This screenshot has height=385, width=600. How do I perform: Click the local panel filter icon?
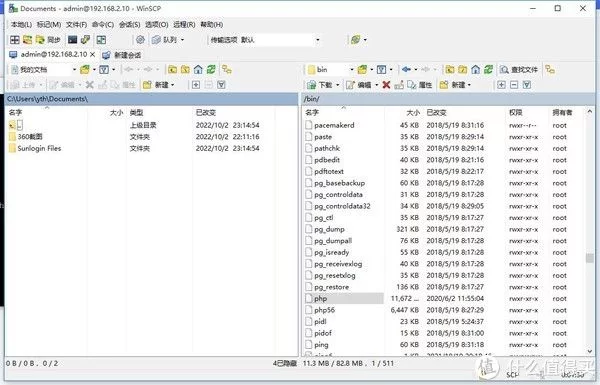(104, 70)
